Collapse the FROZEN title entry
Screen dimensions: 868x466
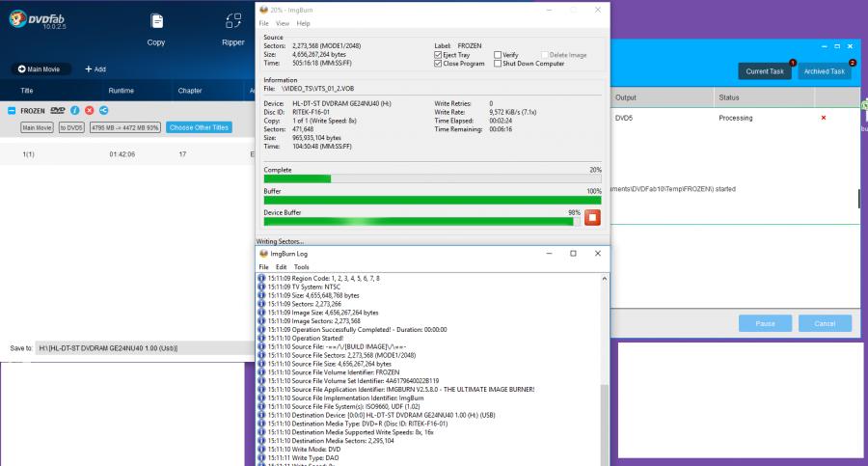click(x=12, y=111)
